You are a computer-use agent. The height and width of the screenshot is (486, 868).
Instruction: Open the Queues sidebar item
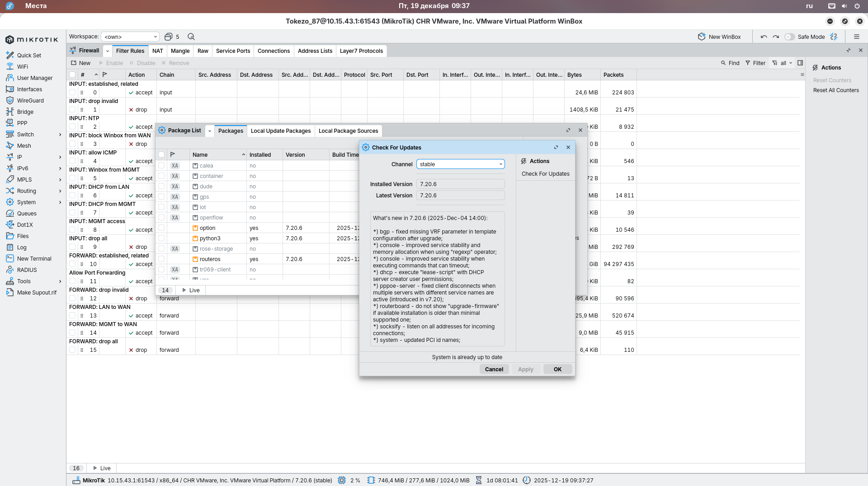(27, 213)
